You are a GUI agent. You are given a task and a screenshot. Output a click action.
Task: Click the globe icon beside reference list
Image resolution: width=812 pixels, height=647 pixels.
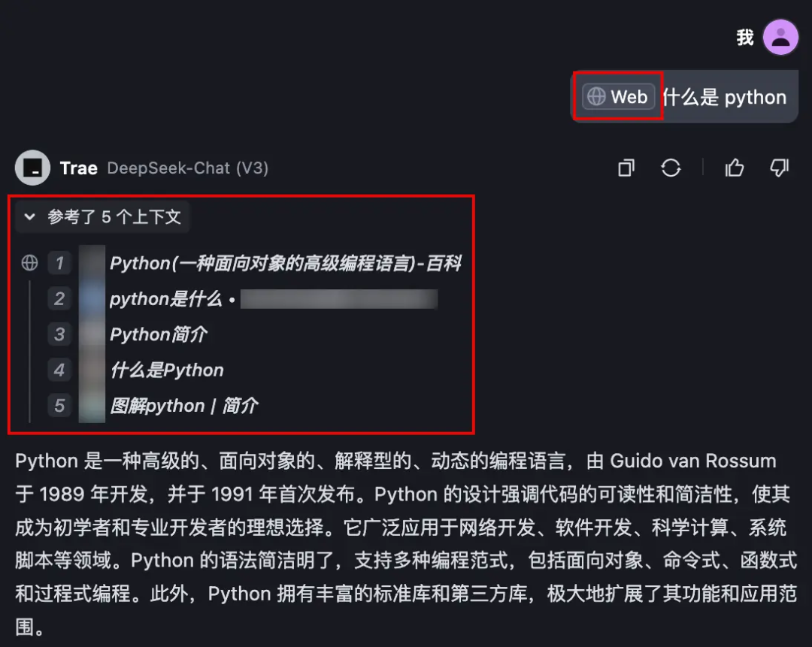[x=29, y=263]
